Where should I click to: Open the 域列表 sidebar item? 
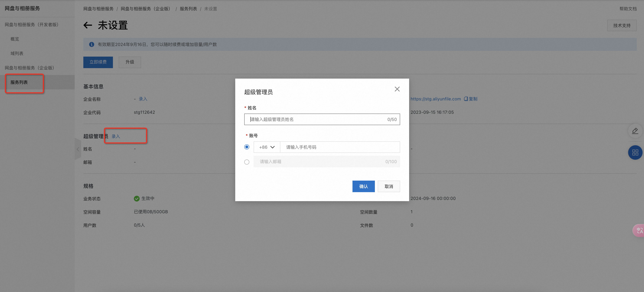point(17,54)
